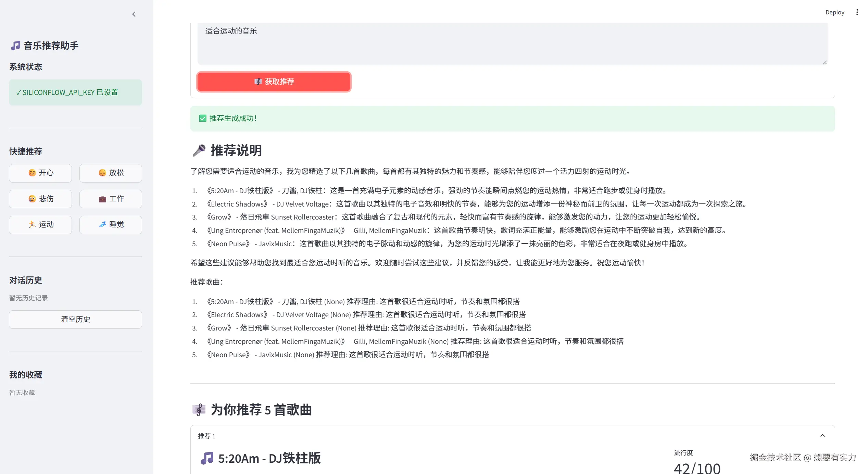Open the three-dot options menu
868x474 pixels.
tap(857, 12)
